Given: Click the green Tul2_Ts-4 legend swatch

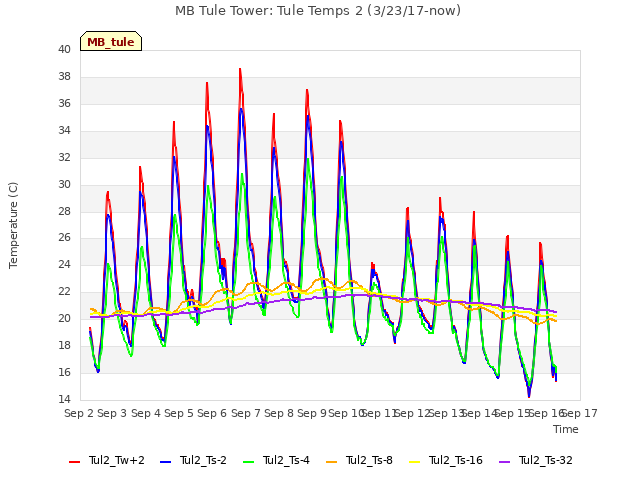Looking at the screenshot, I should [249, 462].
